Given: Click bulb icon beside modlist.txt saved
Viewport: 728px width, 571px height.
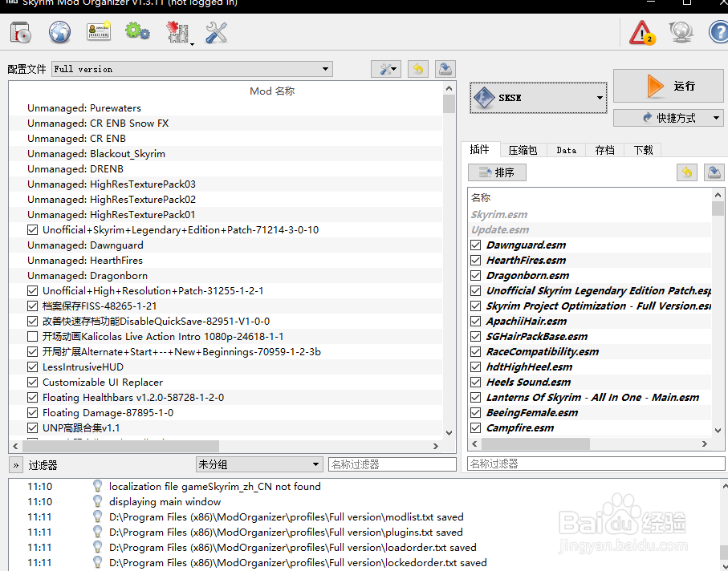Looking at the screenshot, I should pos(97,516).
